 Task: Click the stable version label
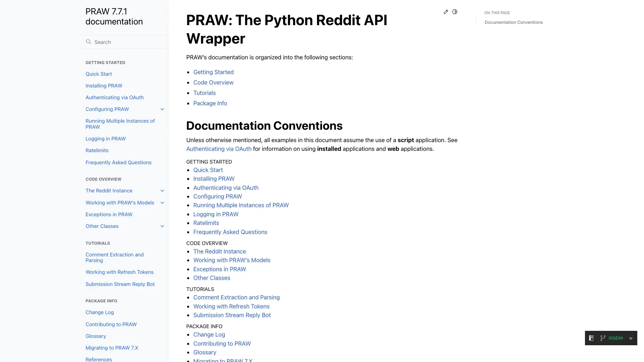tap(615, 338)
